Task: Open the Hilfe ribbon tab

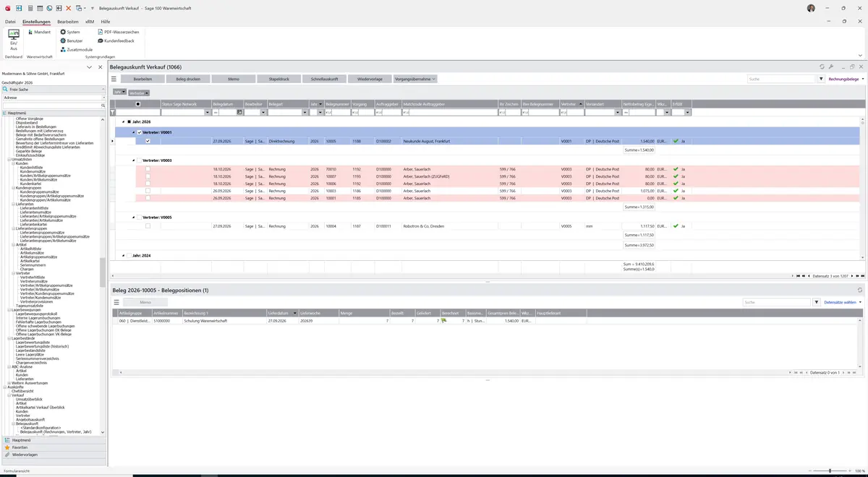Action: [106, 22]
